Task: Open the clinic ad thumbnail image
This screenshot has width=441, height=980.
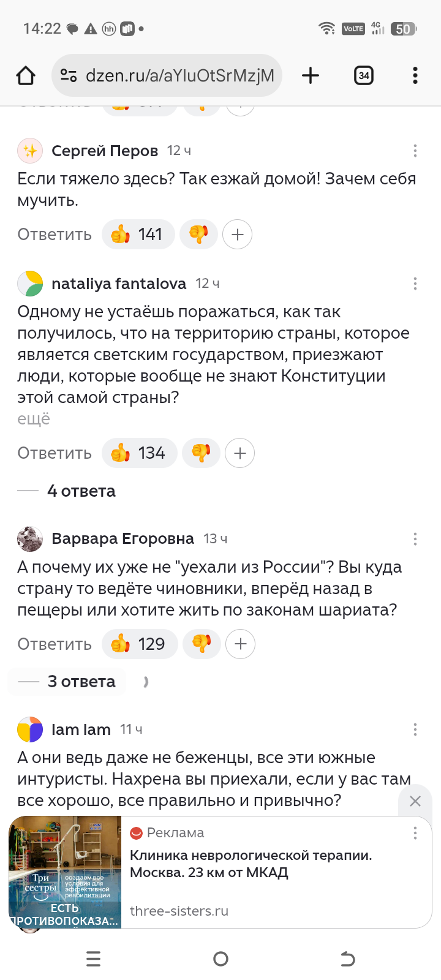Action: (65, 872)
